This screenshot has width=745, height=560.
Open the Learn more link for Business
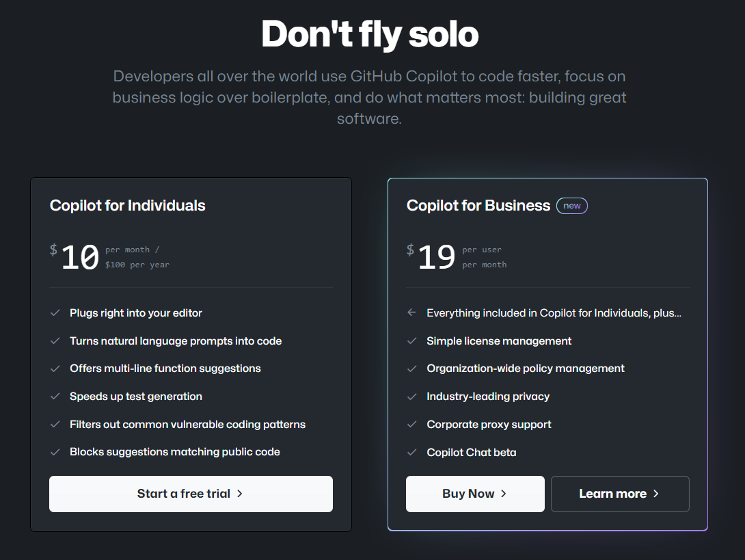coord(620,494)
